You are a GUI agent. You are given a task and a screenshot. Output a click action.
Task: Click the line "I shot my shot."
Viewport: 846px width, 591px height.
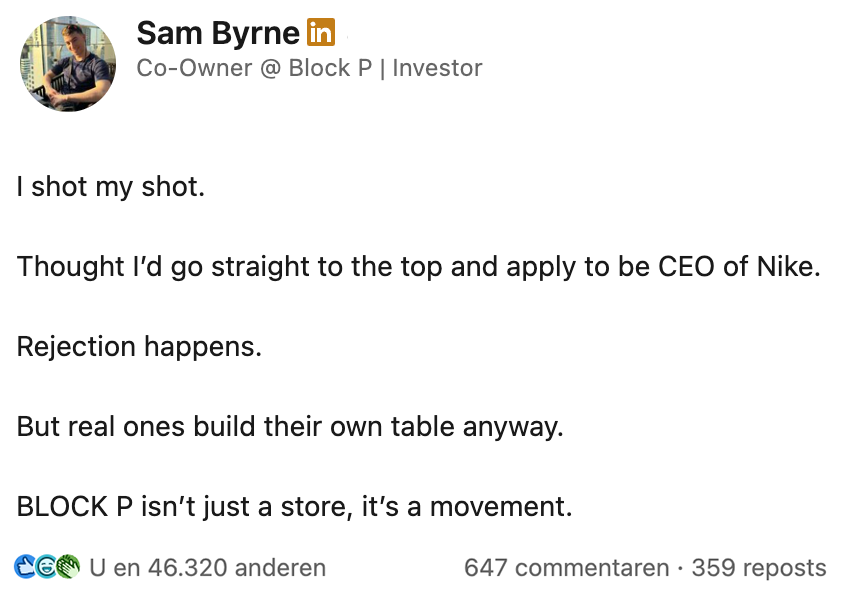(111, 186)
